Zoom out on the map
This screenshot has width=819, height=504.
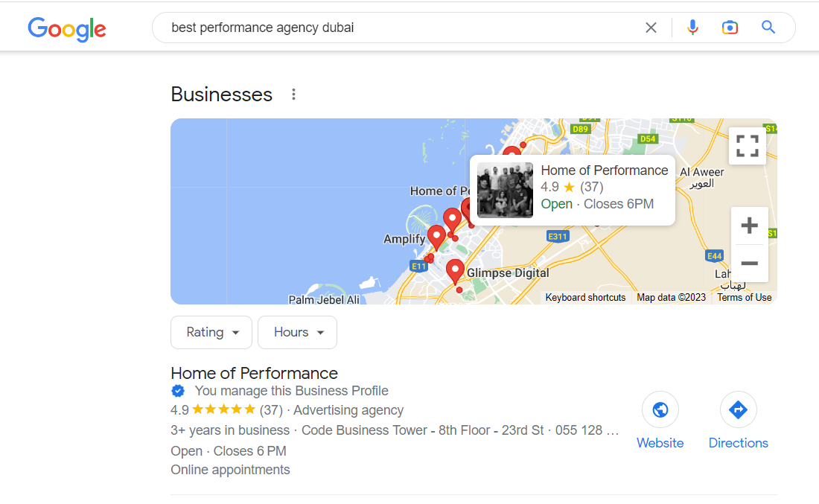click(749, 264)
